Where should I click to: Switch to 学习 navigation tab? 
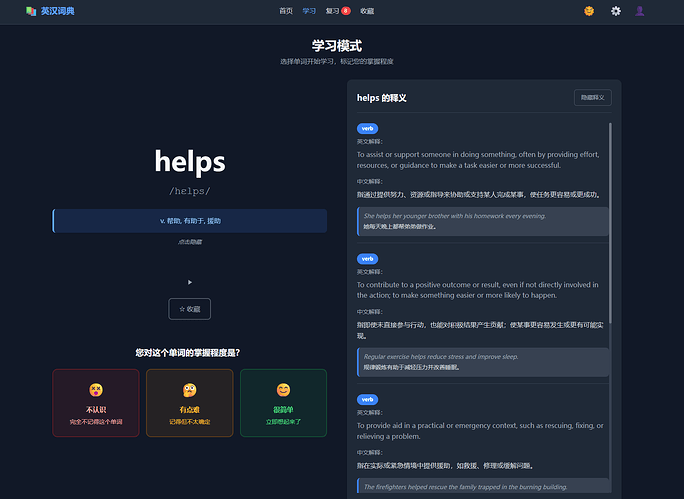coord(309,11)
